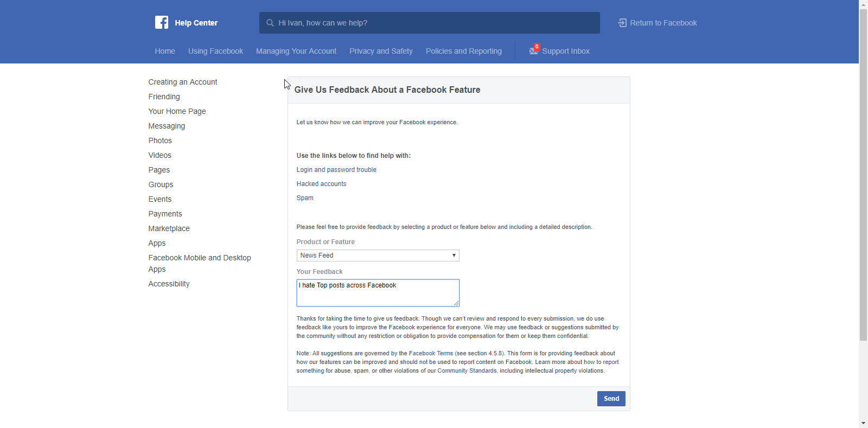This screenshot has width=868, height=428.
Task: Open the Events topic
Action: pos(159,199)
